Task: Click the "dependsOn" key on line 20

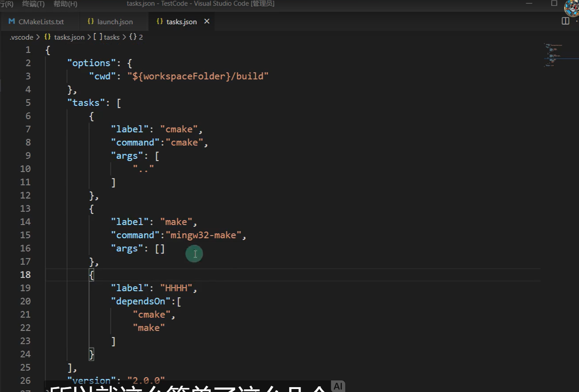Action: [x=141, y=301]
